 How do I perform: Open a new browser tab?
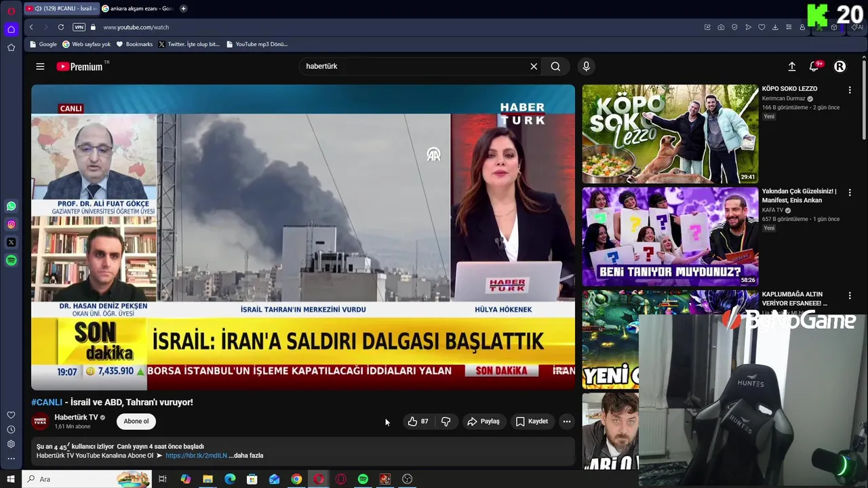pos(183,8)
